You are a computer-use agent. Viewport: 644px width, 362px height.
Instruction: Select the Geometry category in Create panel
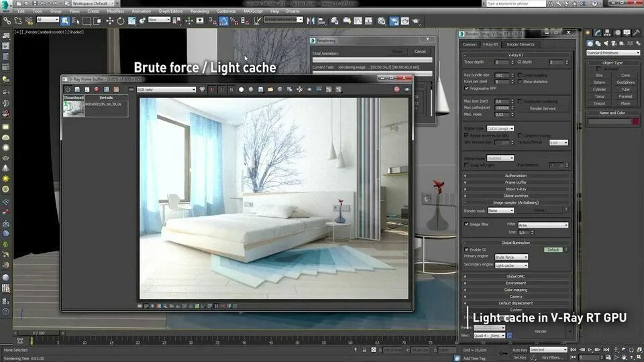click(590, 43)
